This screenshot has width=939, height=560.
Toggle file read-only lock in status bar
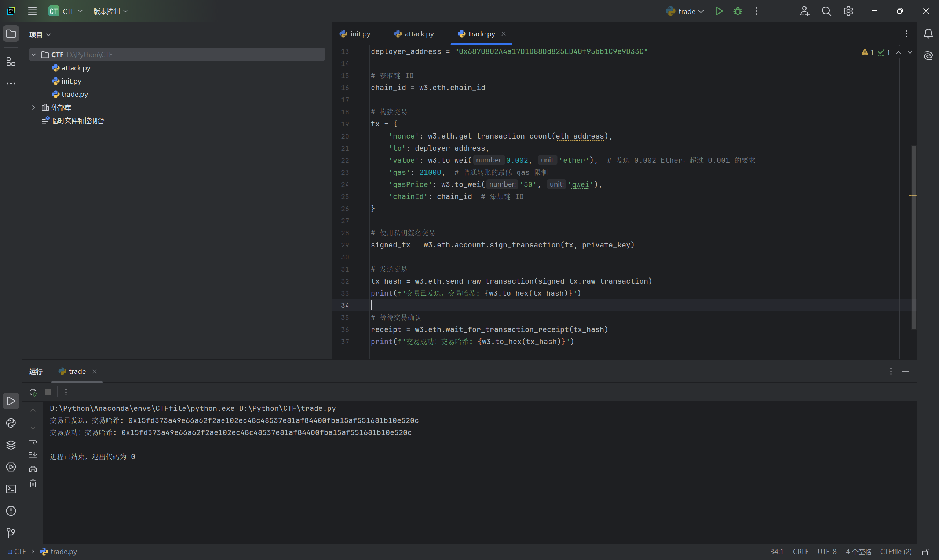coord(926,552)
